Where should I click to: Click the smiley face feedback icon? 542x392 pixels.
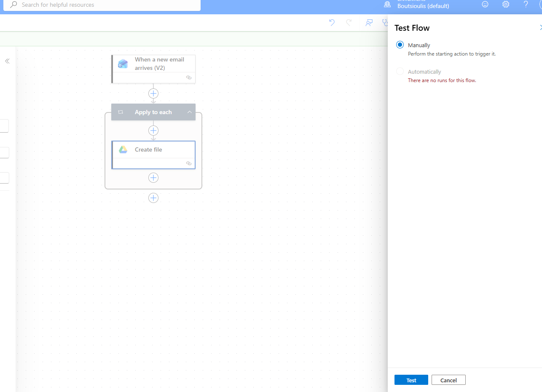point(485,4)
